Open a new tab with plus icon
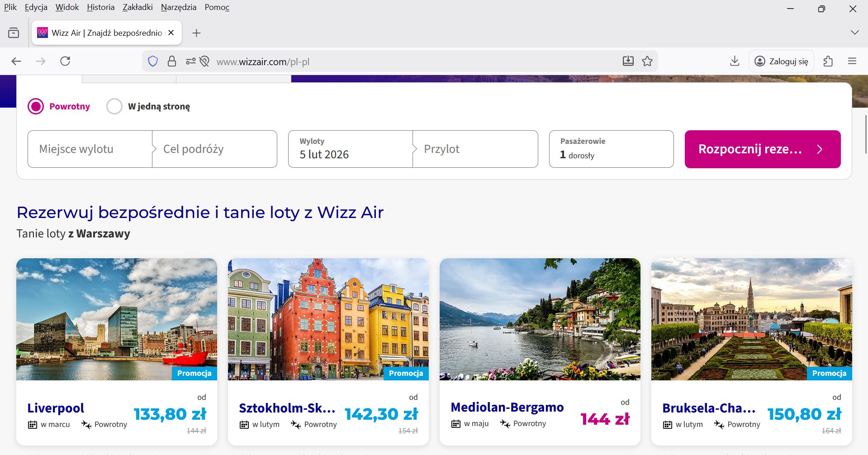 pyautogui.click(x=196, y=33)
